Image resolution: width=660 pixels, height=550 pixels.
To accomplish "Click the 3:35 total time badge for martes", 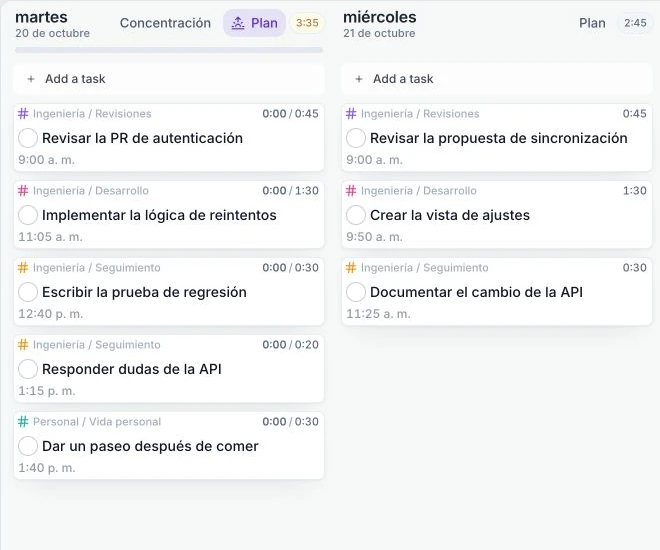I will pyautogui.click(x=307, y=23).
